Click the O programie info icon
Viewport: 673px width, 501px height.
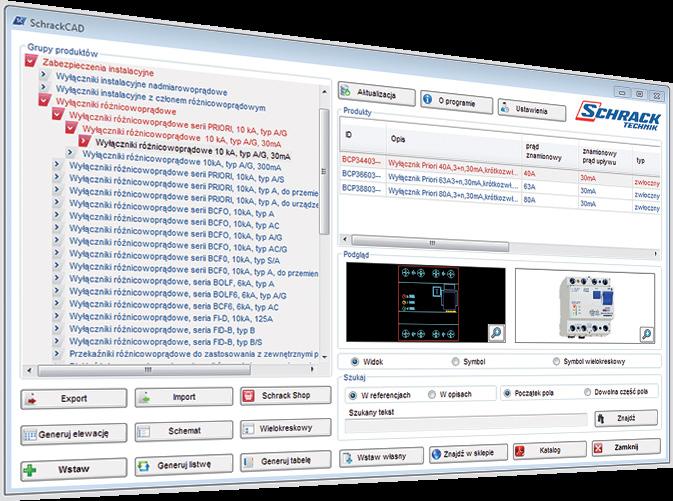pos(427,99)
